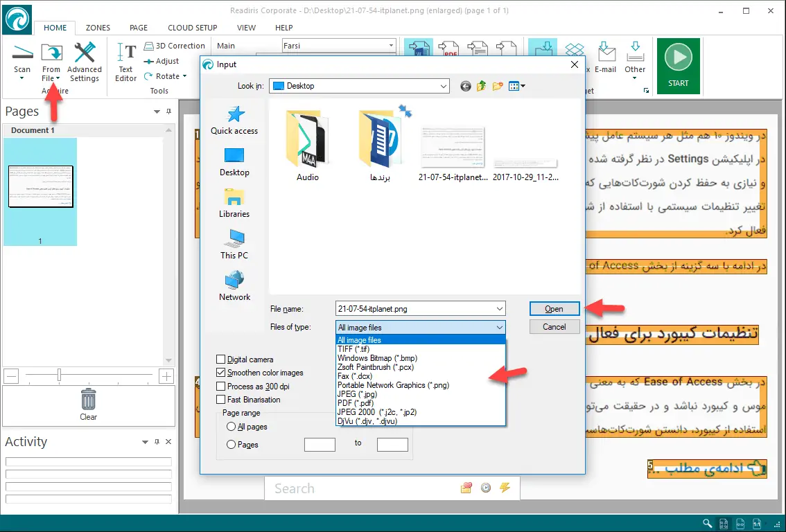This screenshot has height=532, width=786.
Task: Open the Activity panel options arrow
Action: coord(145,442)
